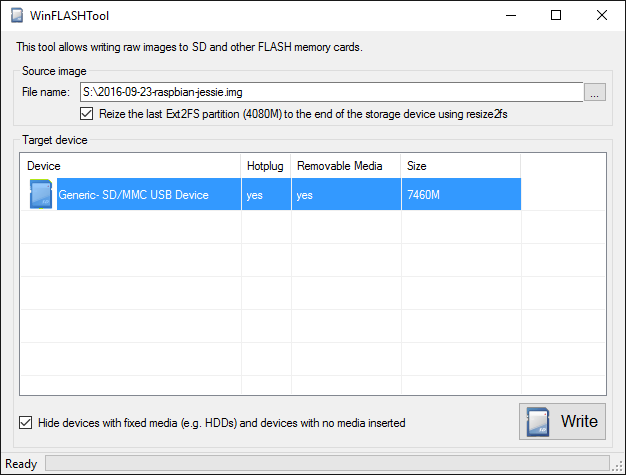Sort by Removable Media column header
The height and width of the screenshot is (475, 626).
coord(345,165)
